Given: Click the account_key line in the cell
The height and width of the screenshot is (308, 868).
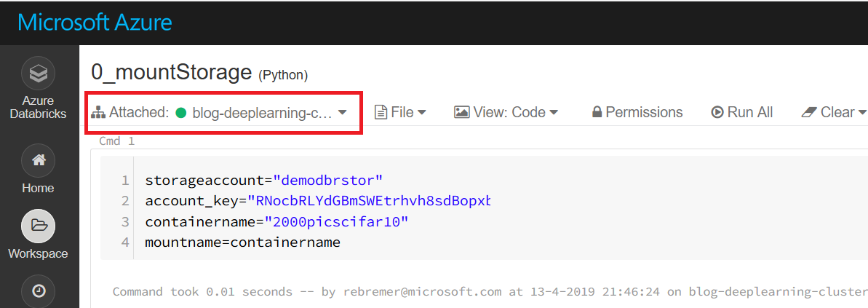Looking at the screenshot, I should [x=318, y=200].
